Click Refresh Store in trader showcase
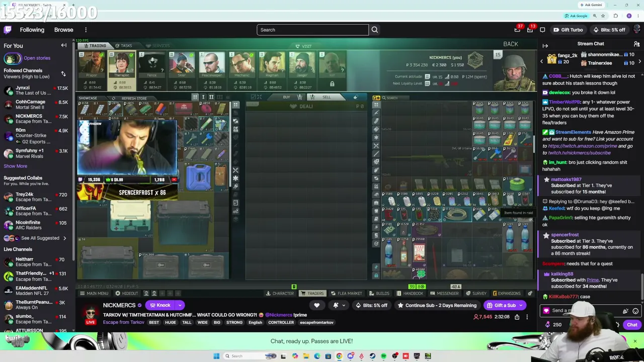644x362 pixels. (131, 99)
